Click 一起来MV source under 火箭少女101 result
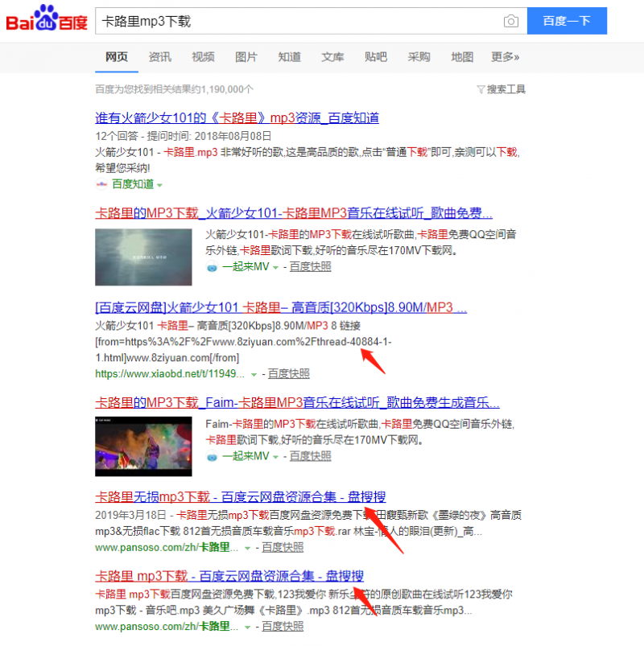644x646 pixels. [246, 267]
